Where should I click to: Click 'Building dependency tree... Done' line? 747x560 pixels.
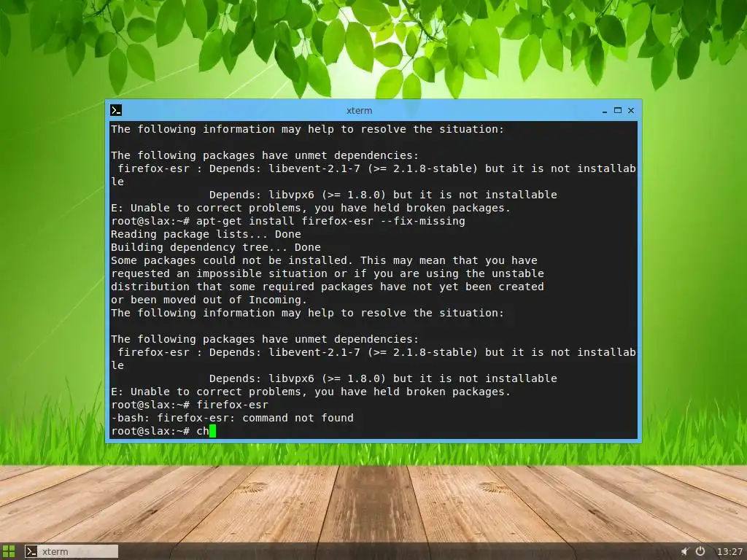click(x=216, y=247)
